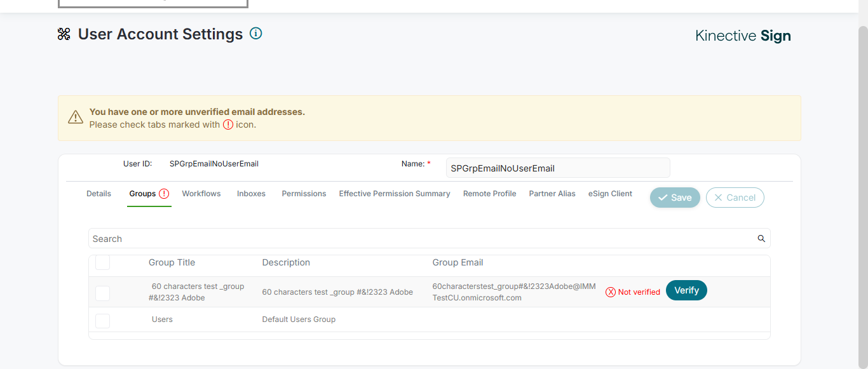Click the Not verified status icon
Screen dimensions: 868x369
(x=611, y=292)
